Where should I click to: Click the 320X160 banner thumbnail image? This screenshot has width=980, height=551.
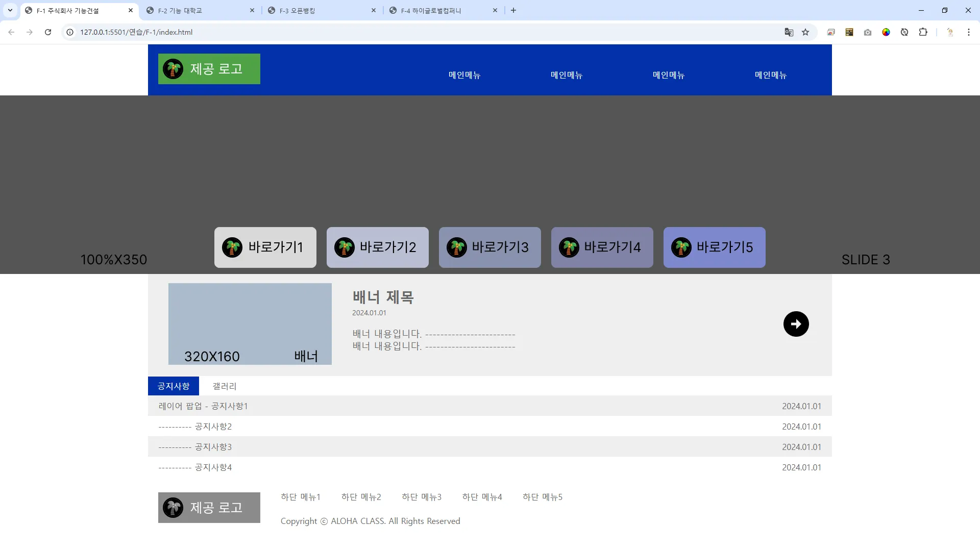tap(250, 324)
